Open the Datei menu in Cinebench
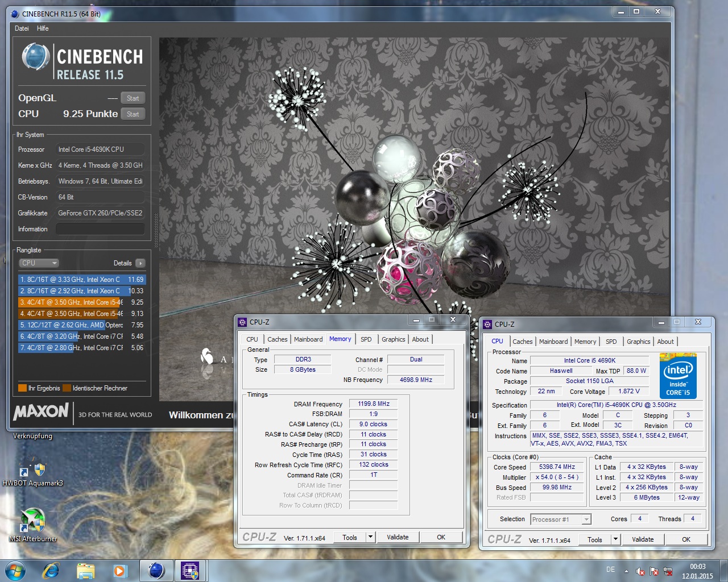The height and width of the screenshot is (582, 728). [x=22, y=28]
